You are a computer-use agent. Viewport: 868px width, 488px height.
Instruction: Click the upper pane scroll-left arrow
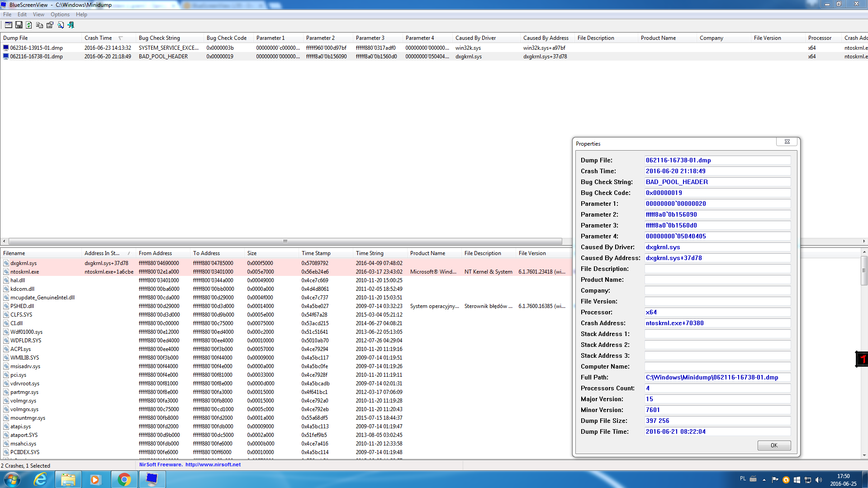pos(4,241)
